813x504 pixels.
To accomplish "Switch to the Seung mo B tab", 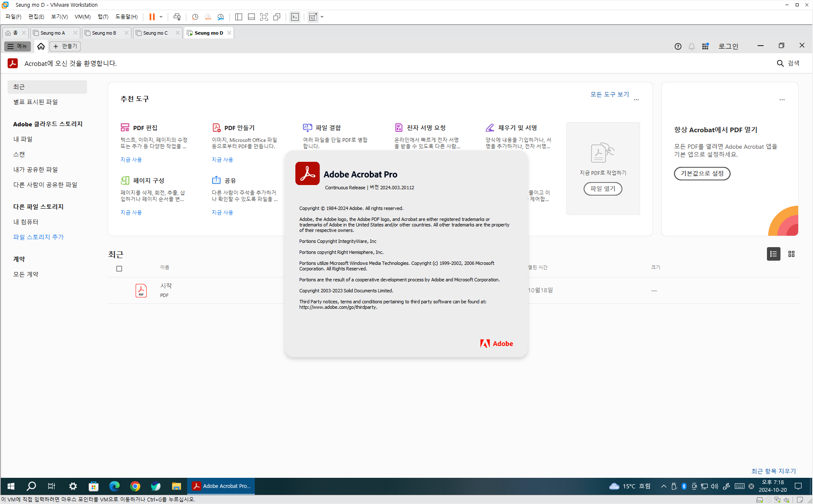I will pos(104,33).
